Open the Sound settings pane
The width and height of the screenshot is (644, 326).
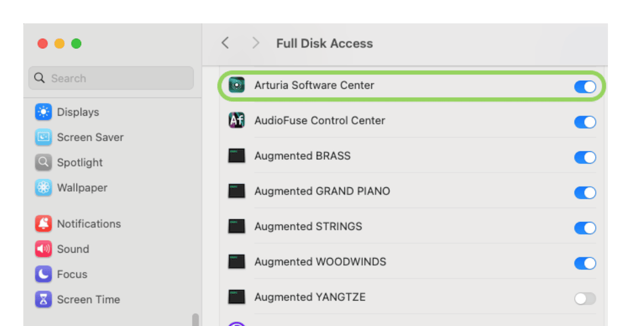[73, 249]
